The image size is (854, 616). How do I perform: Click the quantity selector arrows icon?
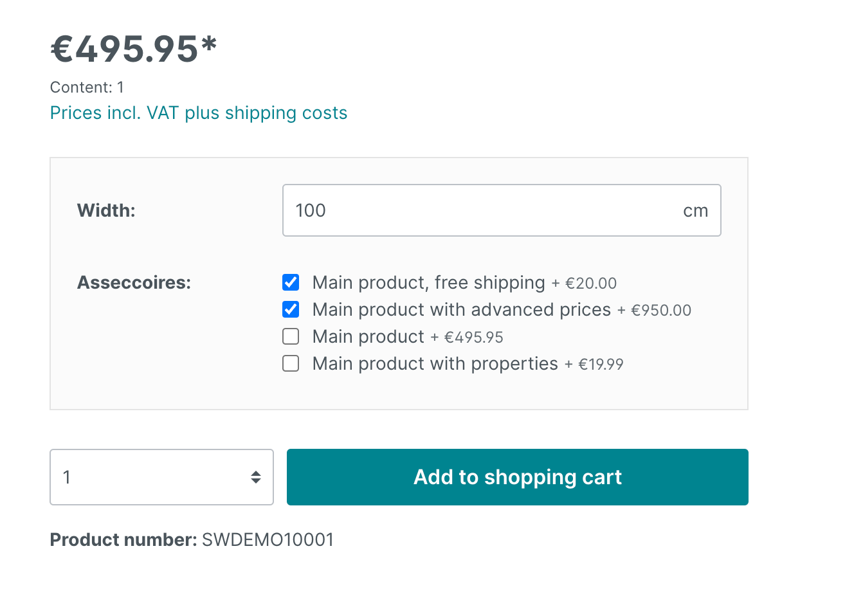point(256,477)
